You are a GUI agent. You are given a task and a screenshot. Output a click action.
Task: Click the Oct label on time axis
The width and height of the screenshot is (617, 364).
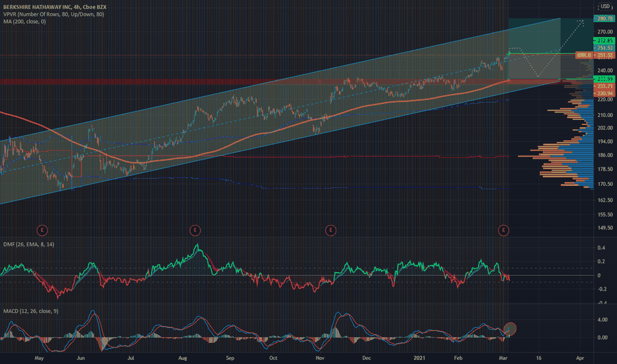tap(273, 358)
